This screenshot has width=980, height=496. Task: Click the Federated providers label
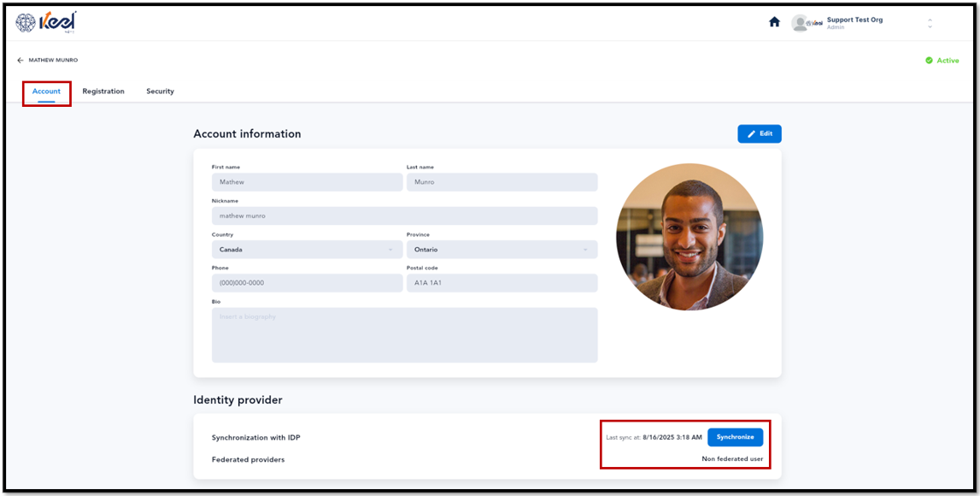(x=248, y=460)
